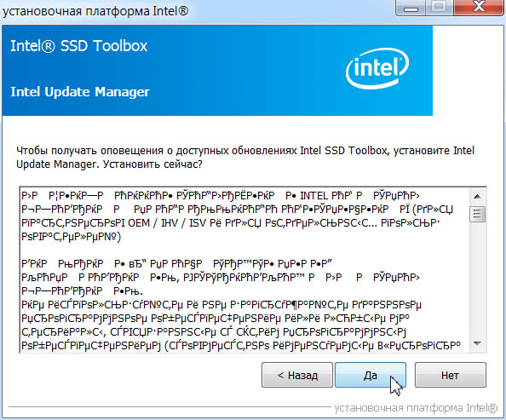Screen dimensions: 506x420
Task: Click the scroll down arrow in license text
Action: 477,343
